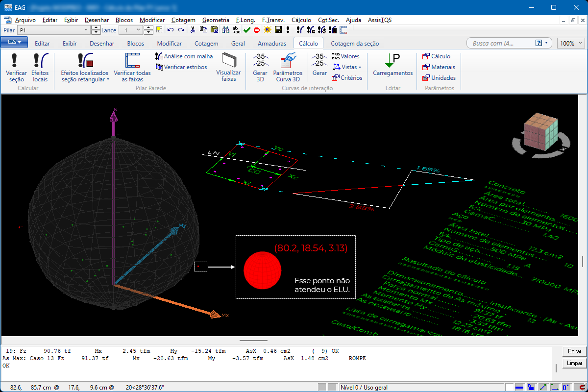Open the Pilar P1 dropdown
Screen dimensions: 588x392
[x=86, y=30]
